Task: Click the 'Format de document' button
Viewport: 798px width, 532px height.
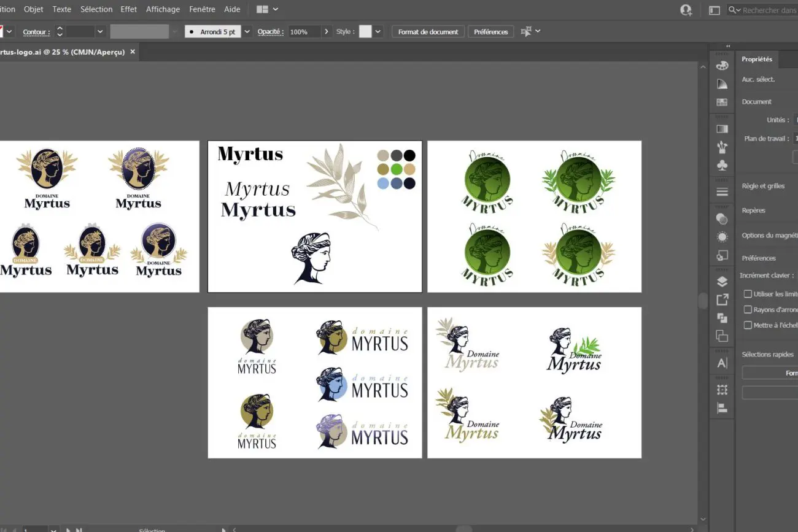Action: coord(428,32)
